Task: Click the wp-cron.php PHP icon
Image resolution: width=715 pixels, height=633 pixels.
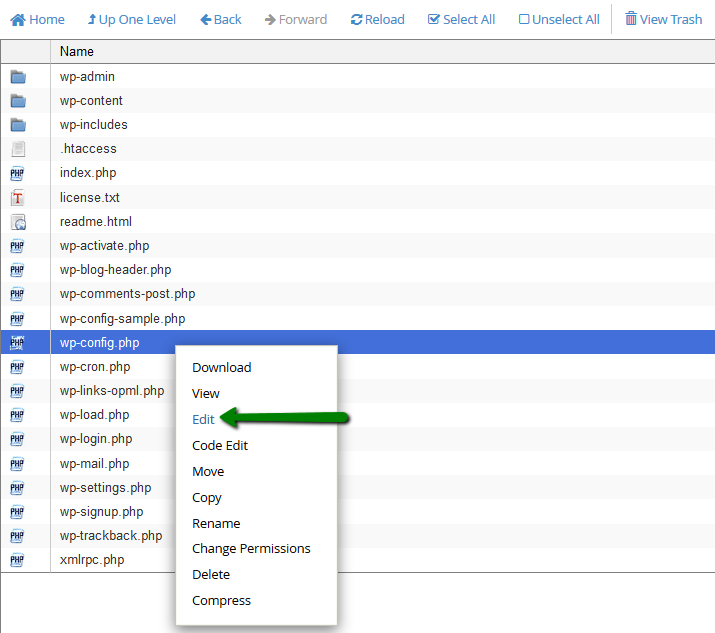Action: 17,367
